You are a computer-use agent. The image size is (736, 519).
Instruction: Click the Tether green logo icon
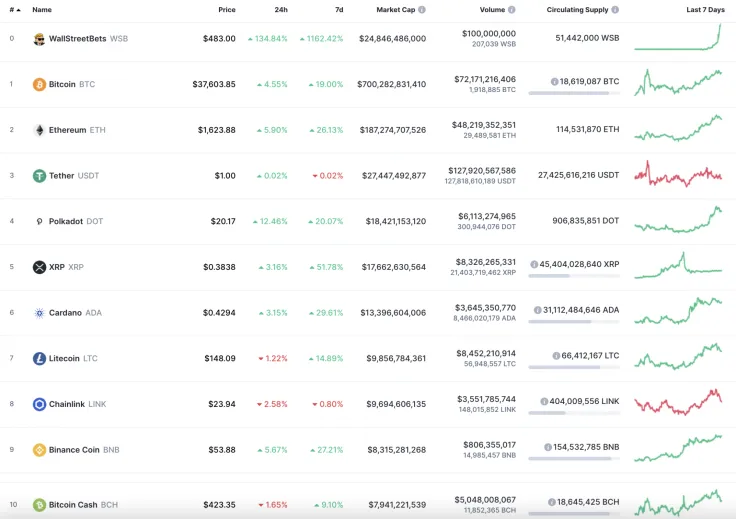39,176
